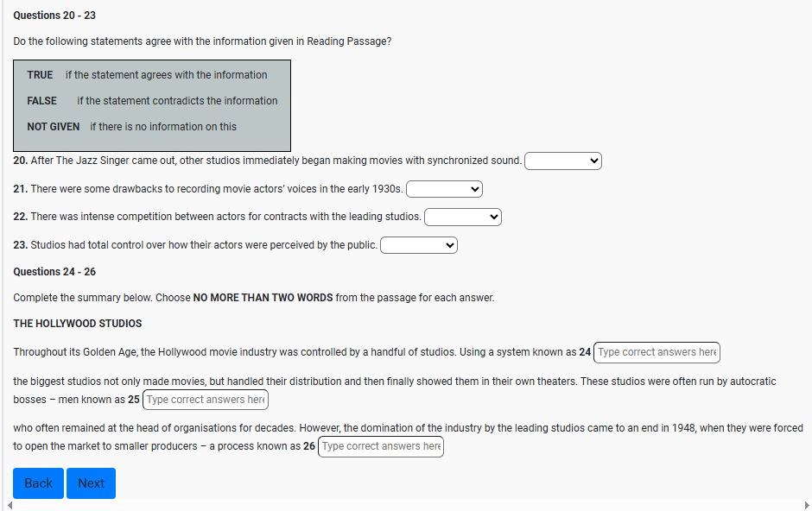Click the "Questions 24 - 26" heading
The image size is (812, 511).
click(x=54, y=272)
